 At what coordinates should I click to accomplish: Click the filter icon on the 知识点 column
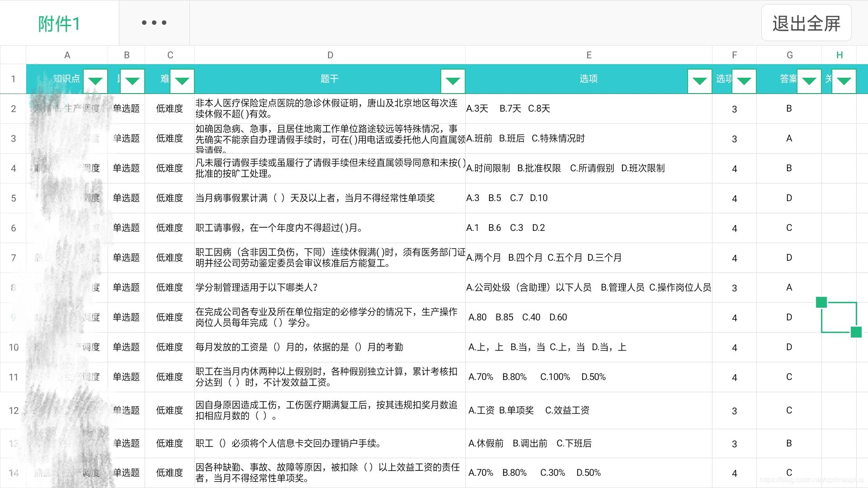95,81
